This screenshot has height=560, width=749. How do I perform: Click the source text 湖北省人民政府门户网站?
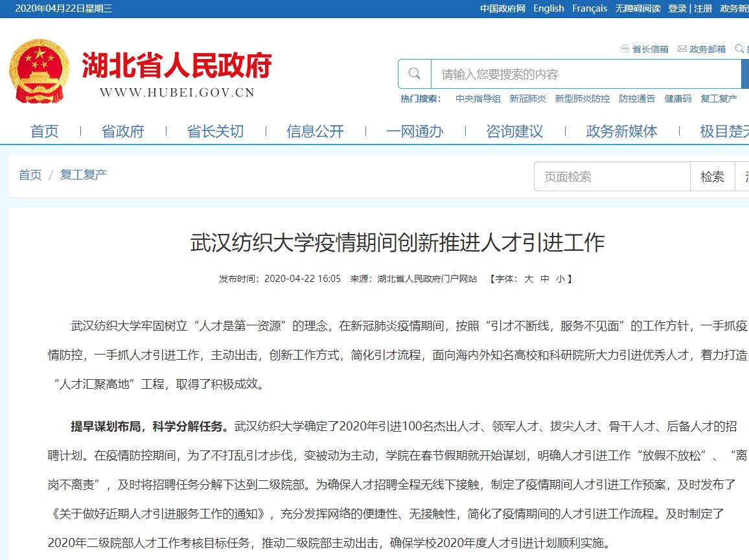pos(427,279)
